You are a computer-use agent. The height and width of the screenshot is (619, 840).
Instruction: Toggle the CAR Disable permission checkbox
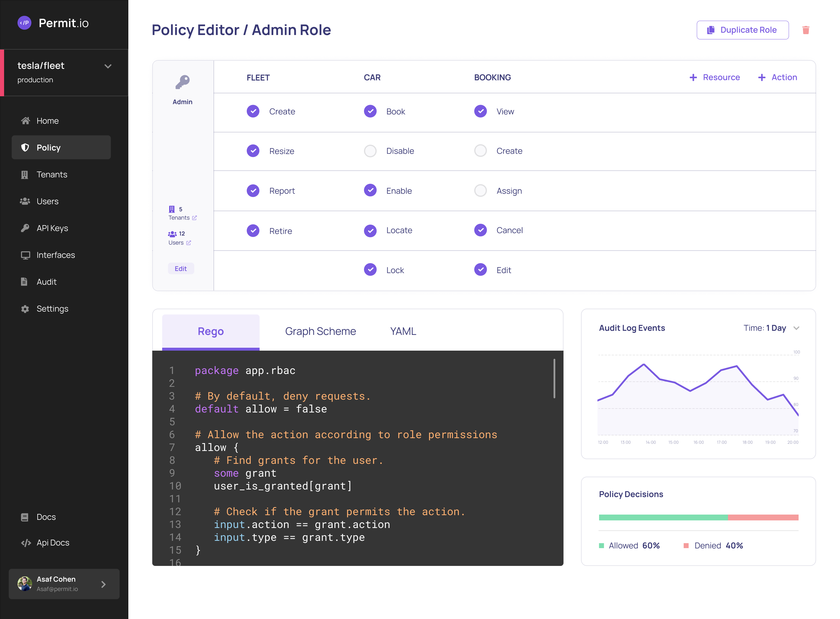pos(370,151)
